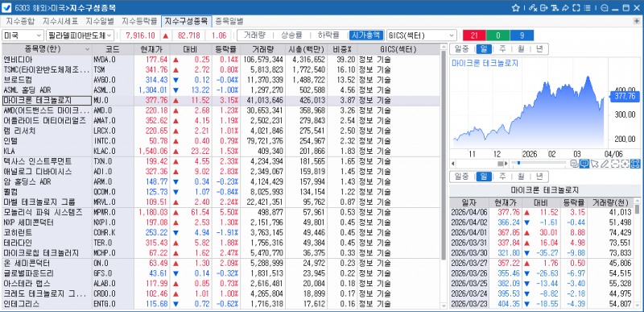Click the chart fit-all view icon
644x312 pixels.
coord(635,164)
